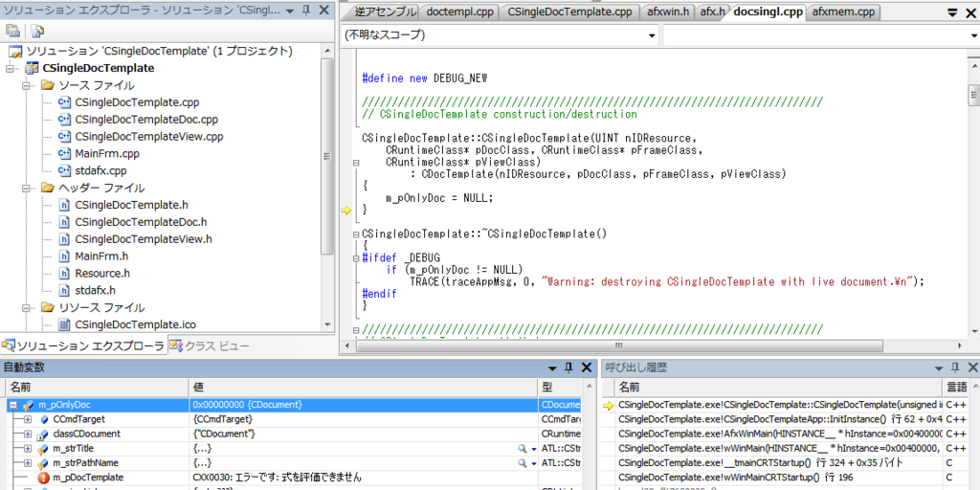The width and height of the screenshot is (980, 490).
Task: Open CSingleDocTemplate.cpp in Solution Explorer
Action: pos(137,102)
